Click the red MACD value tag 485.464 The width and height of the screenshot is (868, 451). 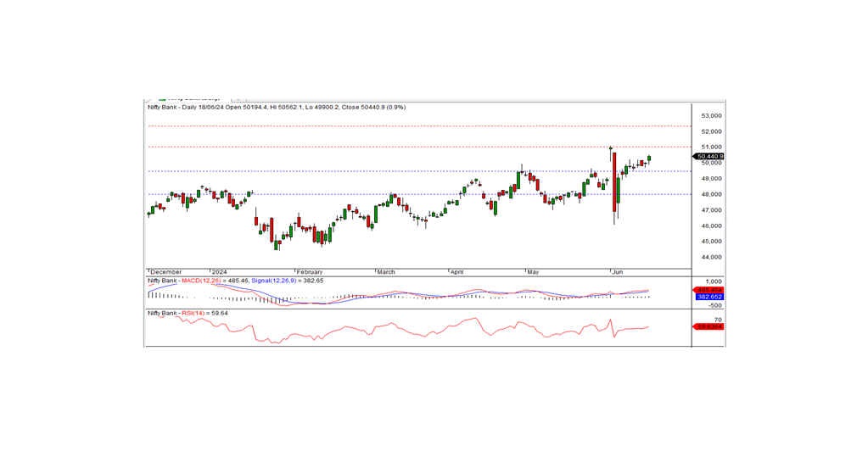[x=708, y=290]
